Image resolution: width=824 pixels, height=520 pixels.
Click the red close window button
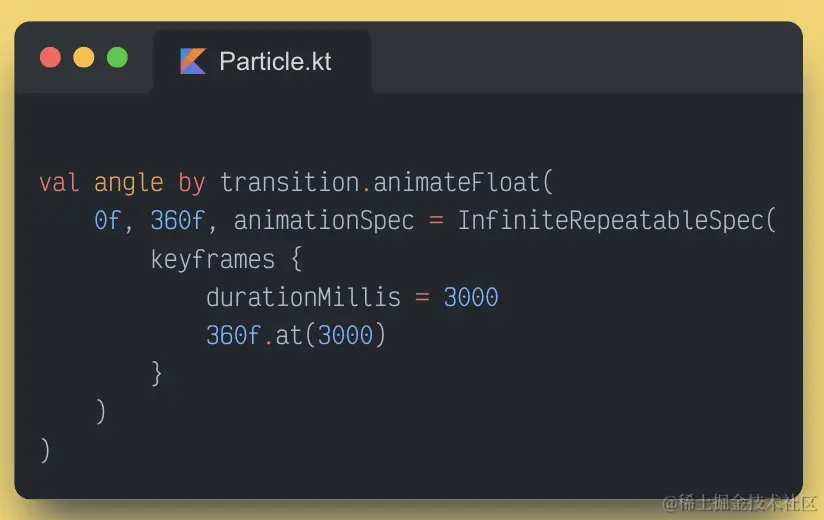click(x=50, y=57)
